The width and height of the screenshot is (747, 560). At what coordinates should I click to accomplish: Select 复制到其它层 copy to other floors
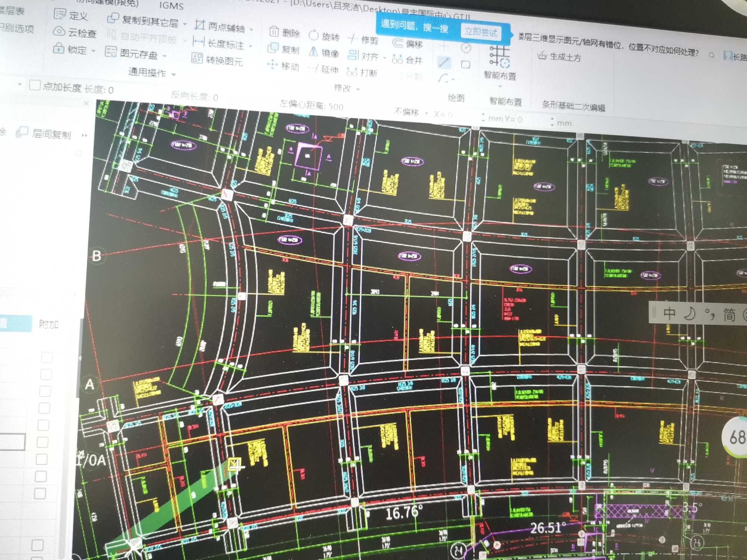(x=143, y=21)
